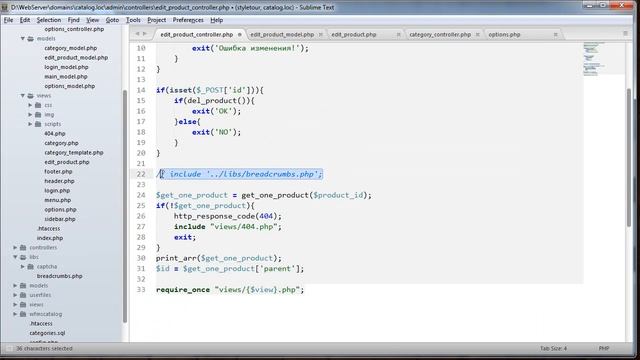Viewport: 640px width, 360px height.
Task: Expand the wfmocatalog folder
Action: pos(15,314)
